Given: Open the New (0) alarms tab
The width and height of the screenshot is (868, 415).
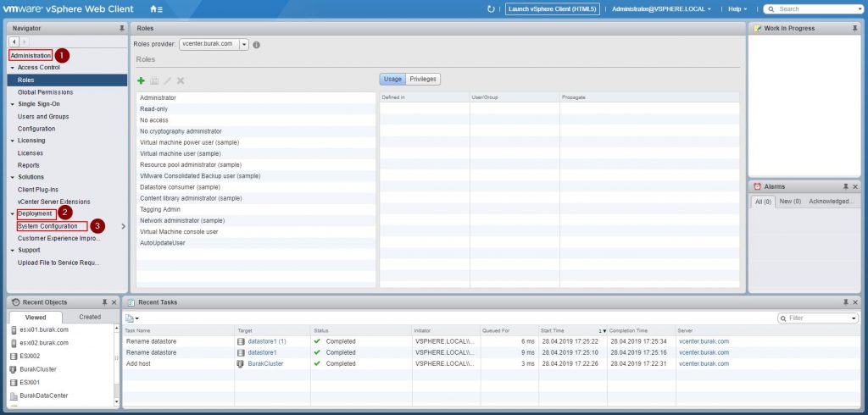Looking at the screenshot, I should (x=790, y=202).
